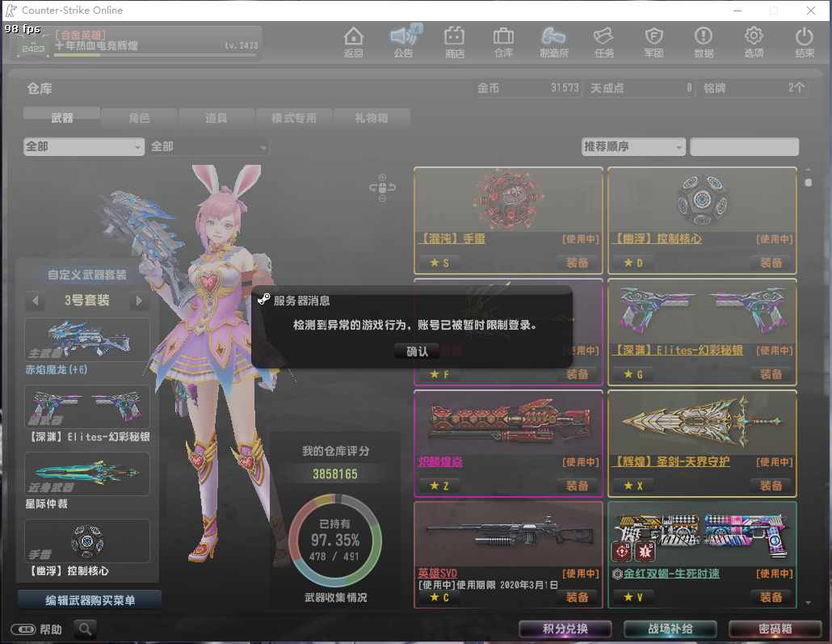Equip 金红双蝎-生死时速 using its 装备 button

771,597
